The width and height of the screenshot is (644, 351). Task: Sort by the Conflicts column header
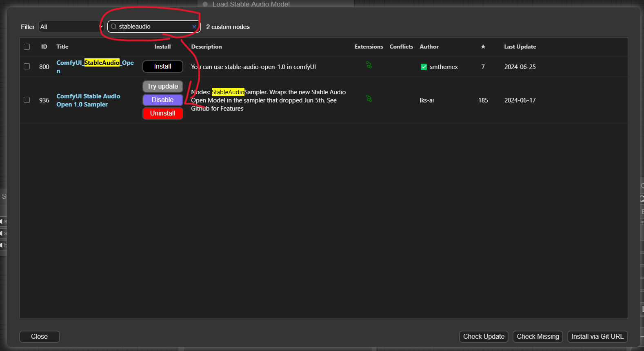tap(401, 47)
